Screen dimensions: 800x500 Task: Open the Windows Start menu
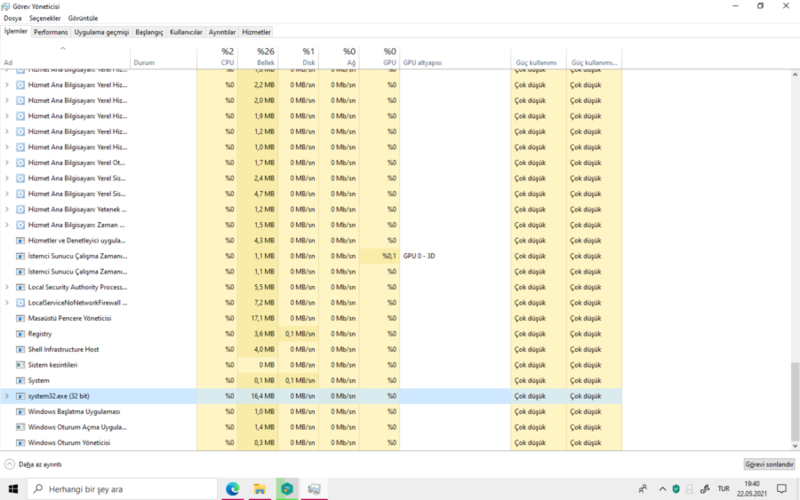click(12, 489)
